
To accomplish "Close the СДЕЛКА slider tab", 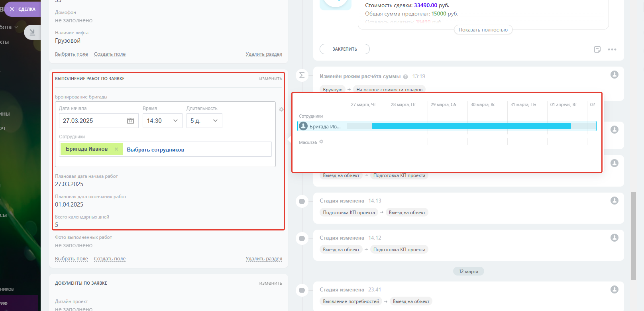I will (12, 9).
